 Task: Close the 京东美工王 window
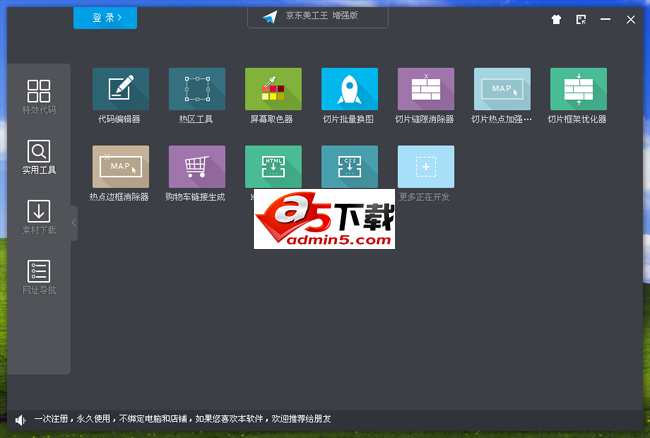pyautogui.click(x=631, y=19)
